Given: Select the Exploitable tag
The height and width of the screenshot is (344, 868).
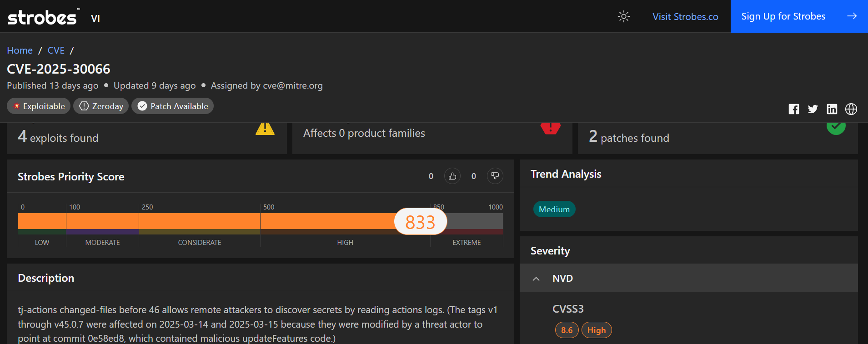Looking at the screenshot, I should [x=39, y=106].
